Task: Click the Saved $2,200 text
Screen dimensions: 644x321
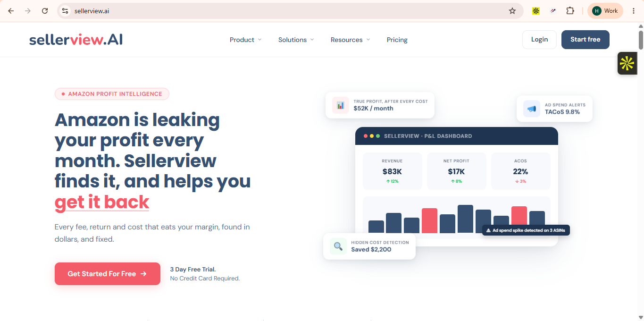Action: tap(371, 249)
